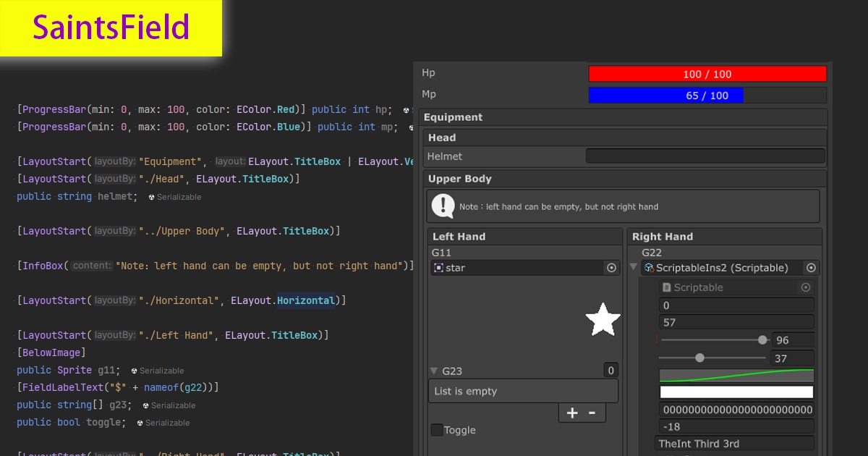This screenshot has width=868, height=456.
Task: Click the FieldLabelText code line
Action: click(x=118, y=387)
